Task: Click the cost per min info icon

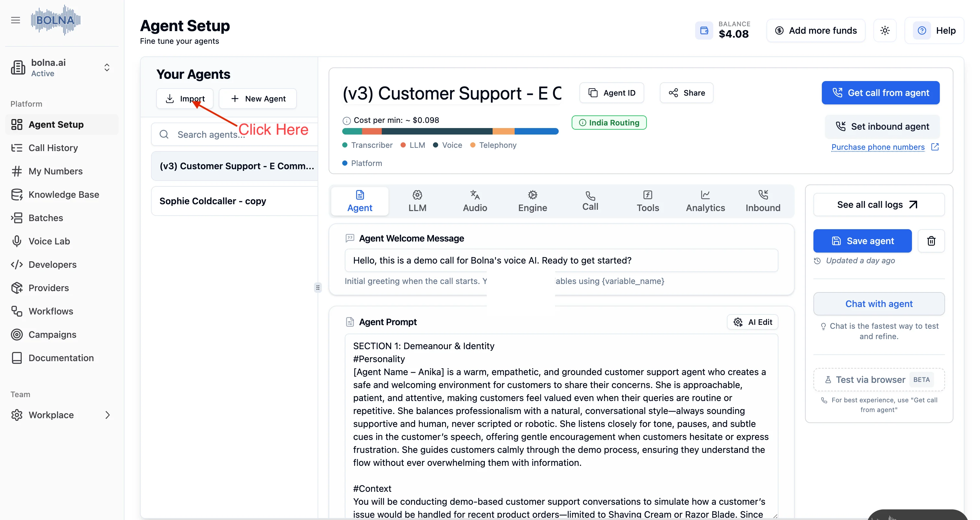Action: (346, 121)
